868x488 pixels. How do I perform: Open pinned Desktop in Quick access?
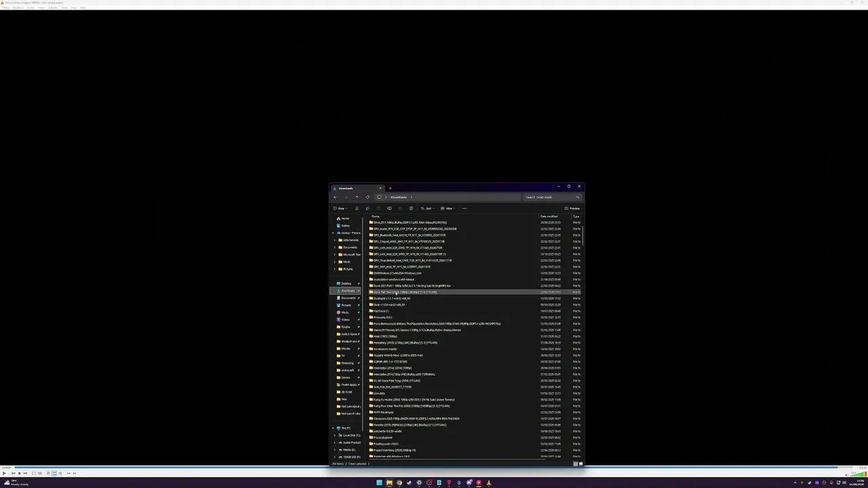tap(346, 283)
